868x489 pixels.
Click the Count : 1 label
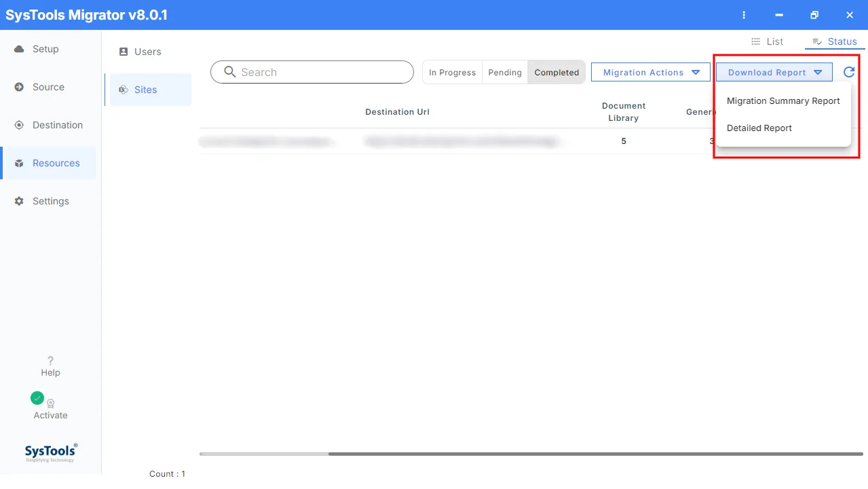click(167, 474)
